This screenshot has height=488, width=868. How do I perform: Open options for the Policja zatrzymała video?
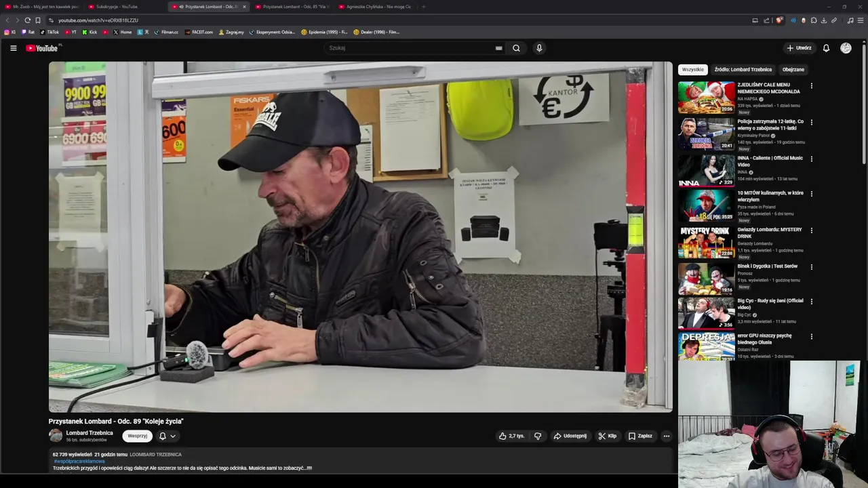coord(811,123)
